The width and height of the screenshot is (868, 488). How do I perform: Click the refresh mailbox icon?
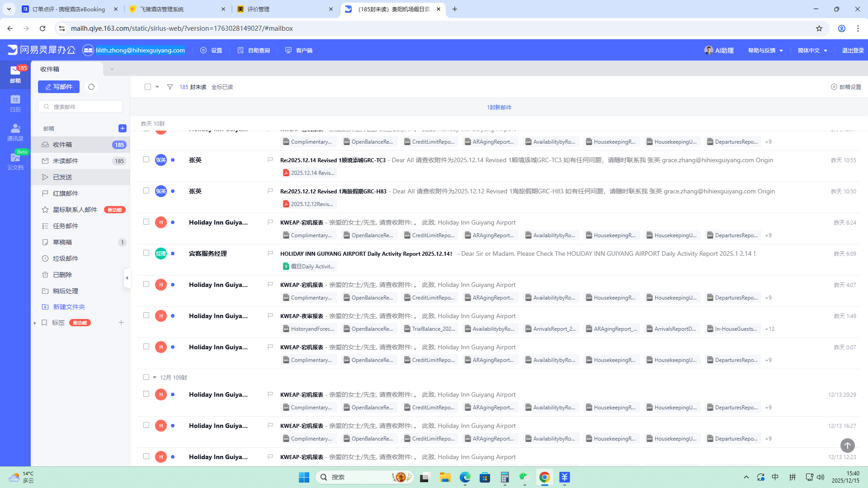click(91, 87)
